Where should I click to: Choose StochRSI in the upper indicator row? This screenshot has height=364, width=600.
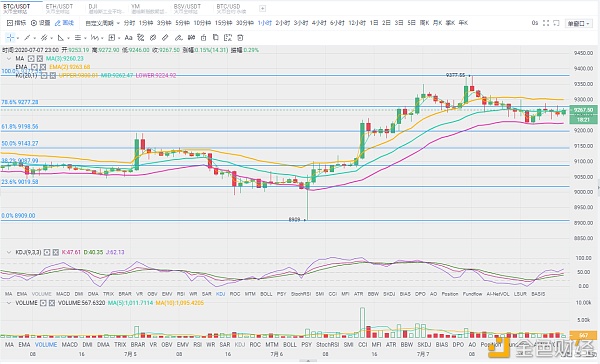click(301, 294)
